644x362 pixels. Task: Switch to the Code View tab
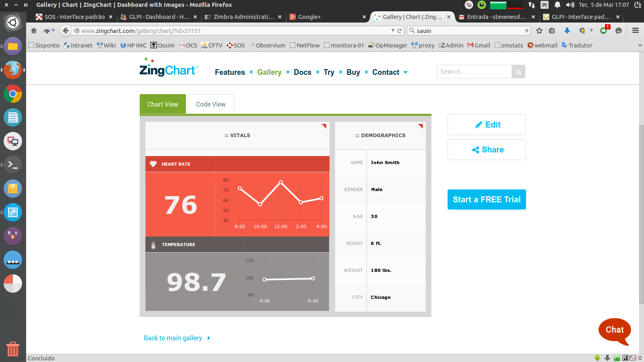[211, 104]
